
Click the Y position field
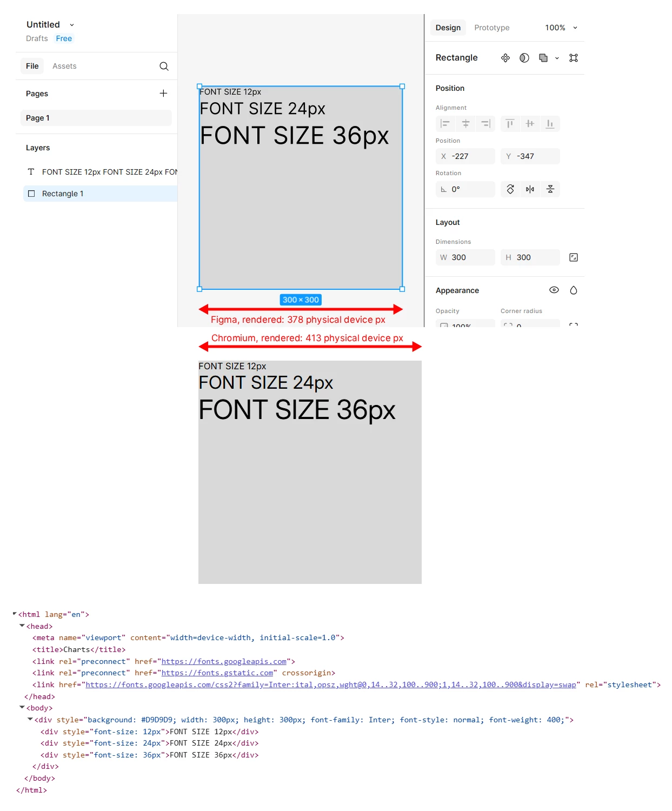[x=530, y=156]
